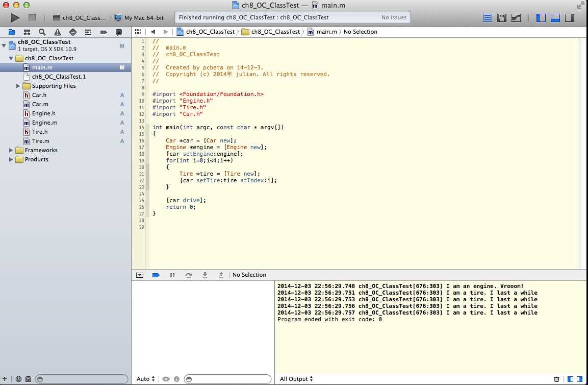This screenshot has width=588, height=385.
Task: Focus the navigator filter field
Action: [82, 379]
